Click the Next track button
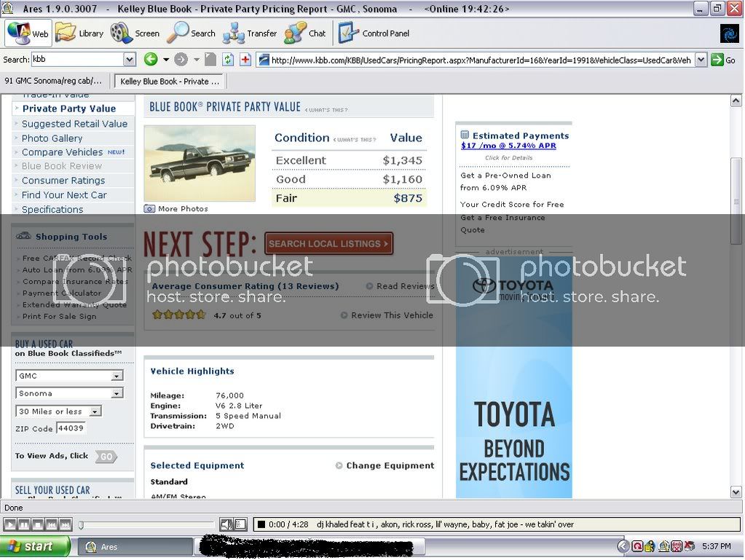Screen dimensions: 745x560 point(66,524)
